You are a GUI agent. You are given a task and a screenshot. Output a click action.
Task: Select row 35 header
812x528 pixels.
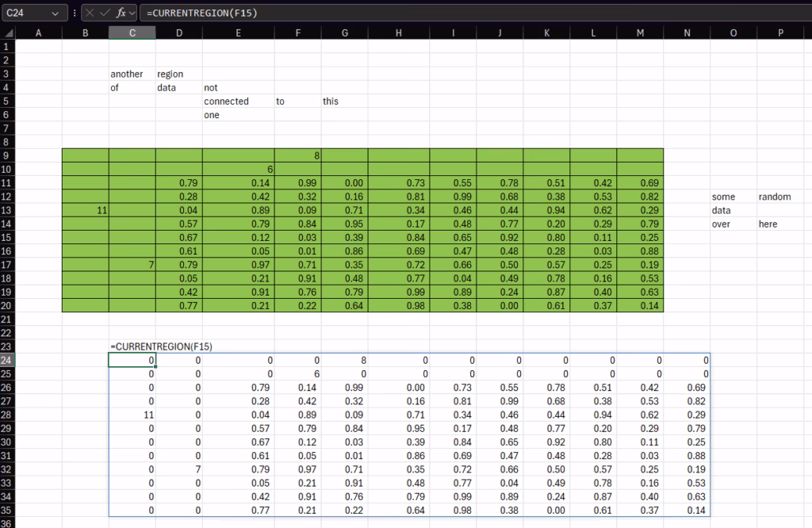(7, 511)
